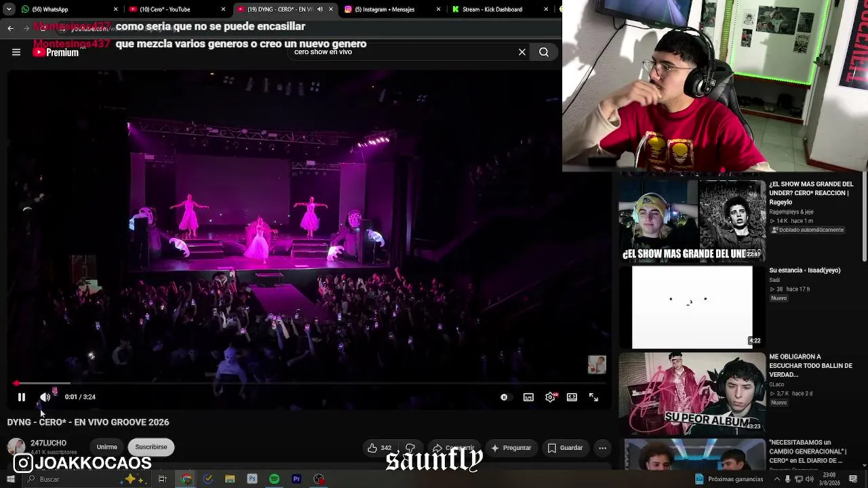
Task: Open more actions menu beside Guardar
Action: coord(602,448)
